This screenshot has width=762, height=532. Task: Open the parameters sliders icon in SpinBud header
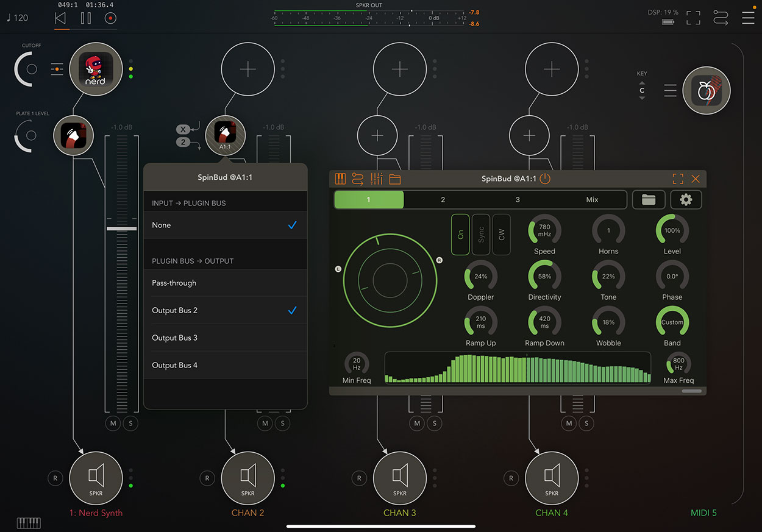click(x=376, y=179)
